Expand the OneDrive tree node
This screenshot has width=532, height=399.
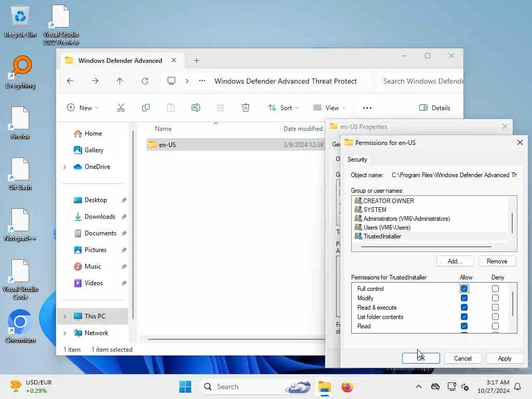point(65,167)
